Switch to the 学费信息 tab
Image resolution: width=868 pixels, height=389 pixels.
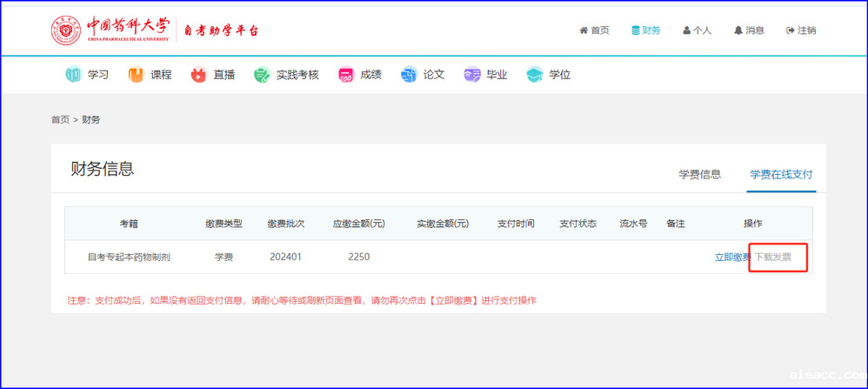click(699, 174)
